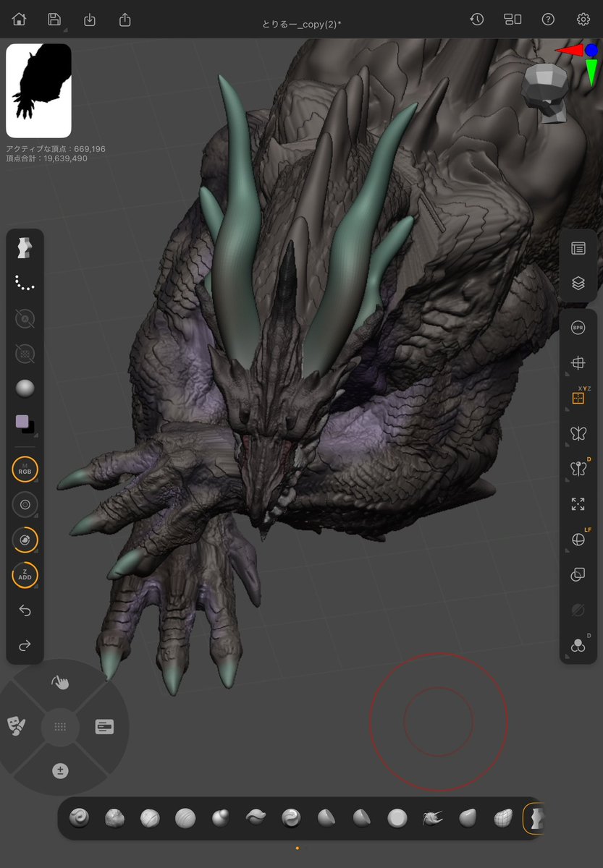Screen dimensions: 603x868
Task: Select the rough clay lump brush
Action: click(x=114, y=818)
